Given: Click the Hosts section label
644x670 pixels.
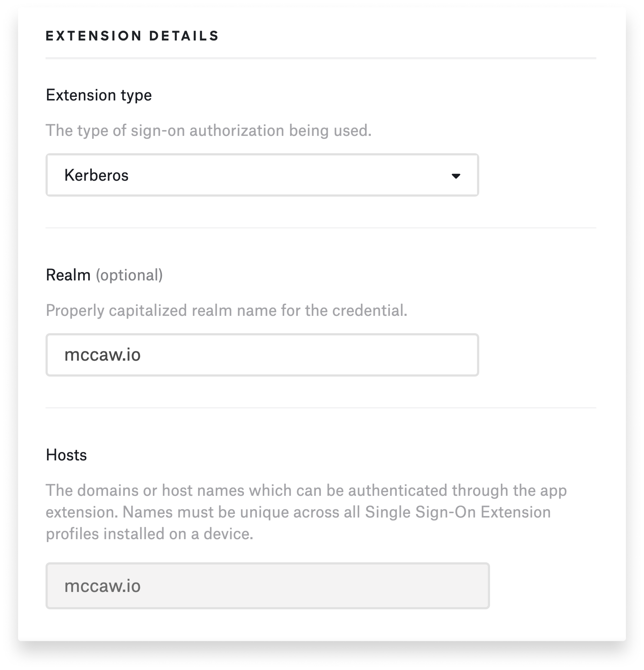Looking at the screenshot, I should coord(66,455).
